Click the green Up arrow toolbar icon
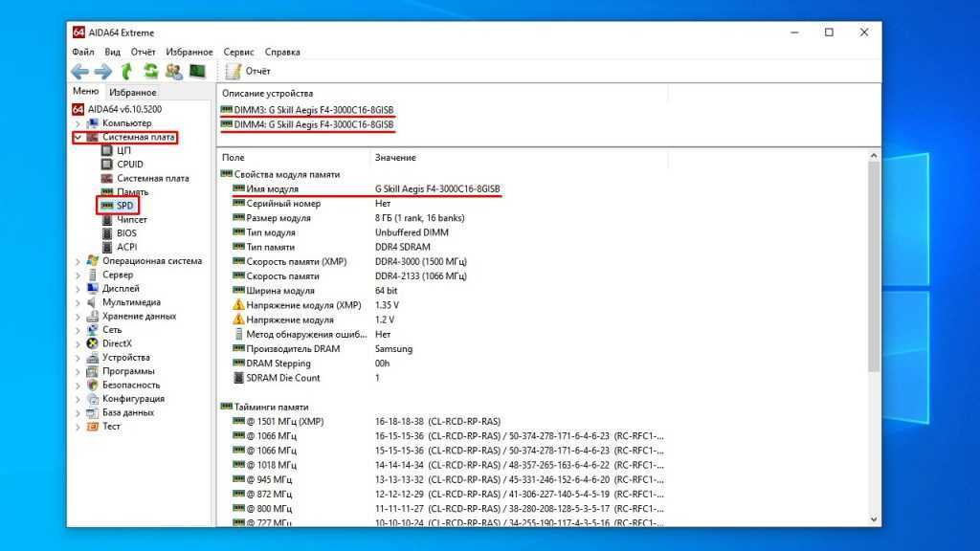This screenshot has height=551, width=980. point(127,72)
